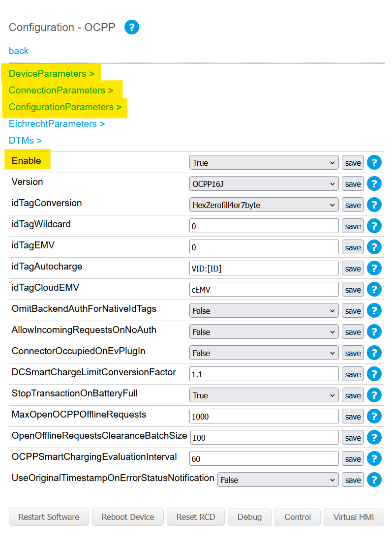Focus the idTagAutocharge field with VID:[ID]
Viewport: 392px width, 541px height.
tap(264, 268)
